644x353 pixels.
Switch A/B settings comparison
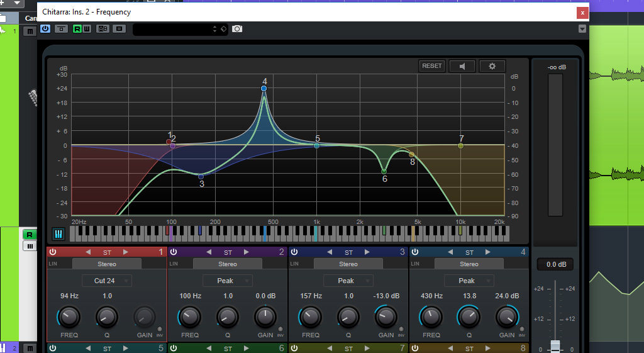[103, 29]
